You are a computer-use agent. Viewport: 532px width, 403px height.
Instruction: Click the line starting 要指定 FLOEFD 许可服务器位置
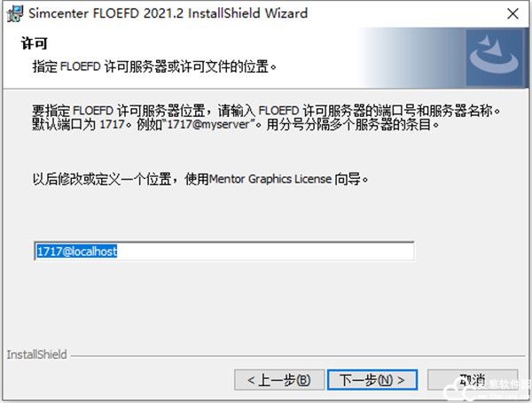tap(266, 111)
